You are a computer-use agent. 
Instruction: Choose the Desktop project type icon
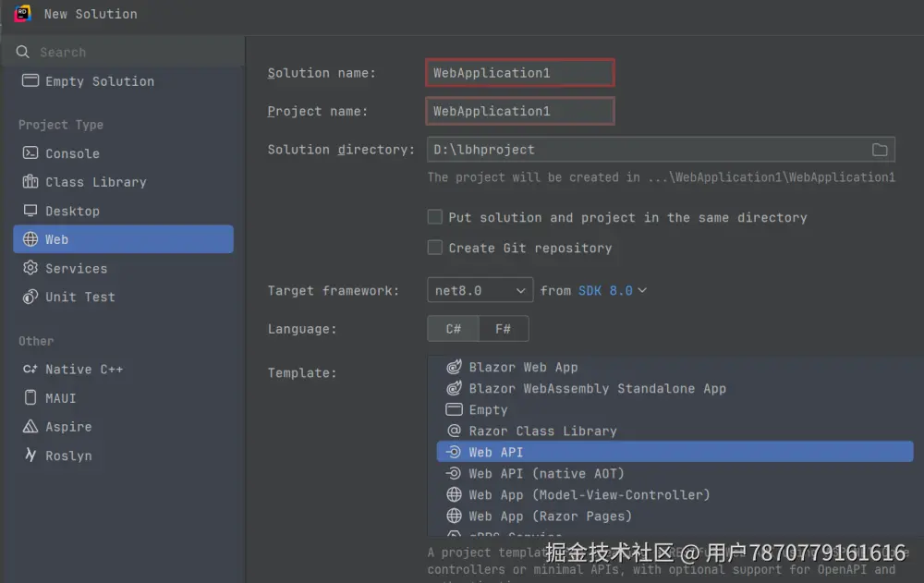point(30,211)
